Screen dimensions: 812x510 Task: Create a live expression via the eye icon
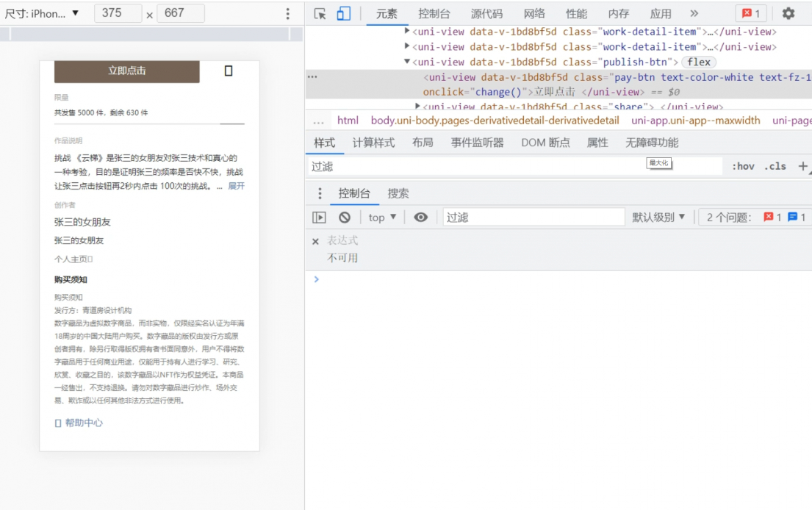coord(421,216)
